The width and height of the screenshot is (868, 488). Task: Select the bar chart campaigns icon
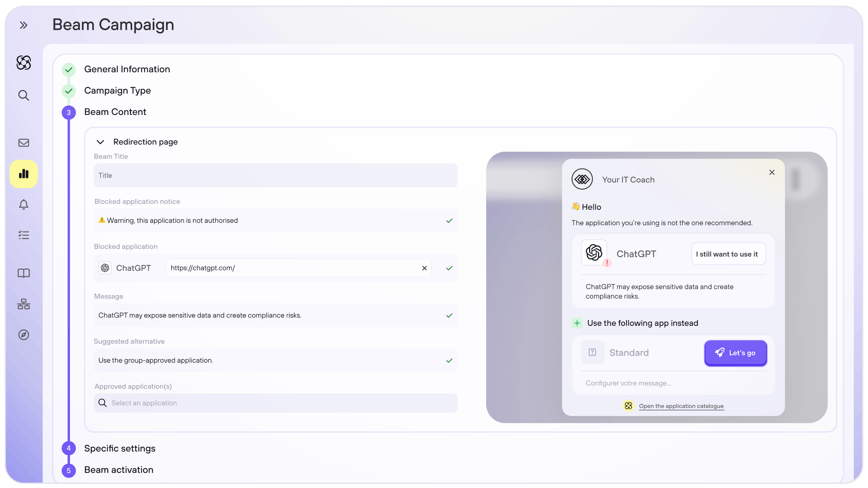point(24,174)
